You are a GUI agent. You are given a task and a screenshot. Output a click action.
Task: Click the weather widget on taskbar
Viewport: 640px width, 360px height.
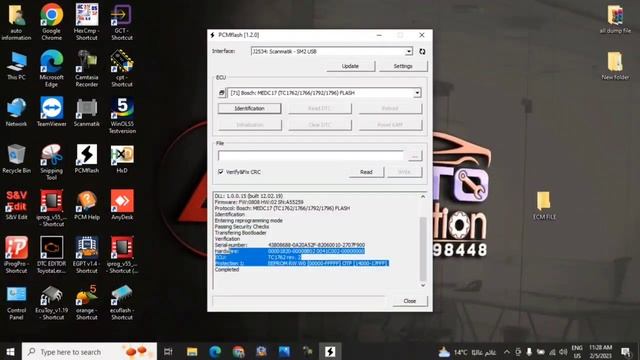[467, 352]
